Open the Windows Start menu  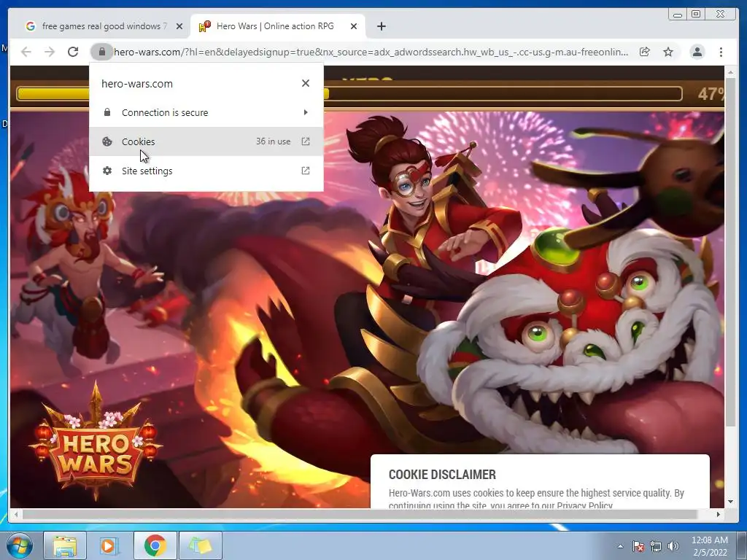(x=19, y=545)
